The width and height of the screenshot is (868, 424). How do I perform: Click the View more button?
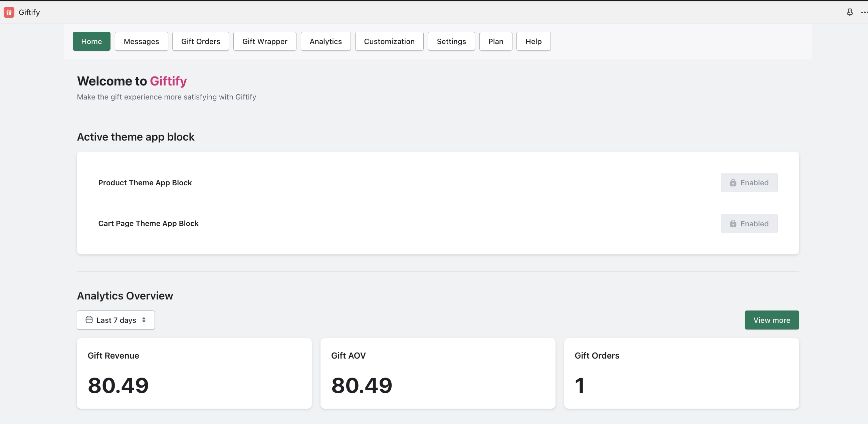tap(772, 320)
